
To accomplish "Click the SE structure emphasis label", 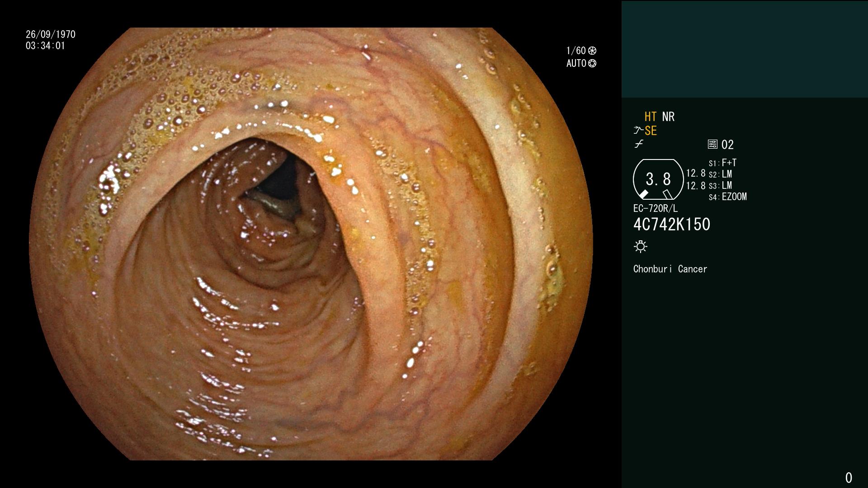I will coord(651,131).
